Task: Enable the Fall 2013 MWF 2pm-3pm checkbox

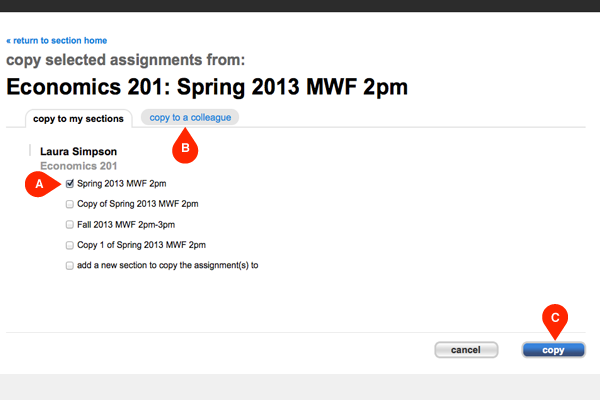Action: (x=69, y=225)
